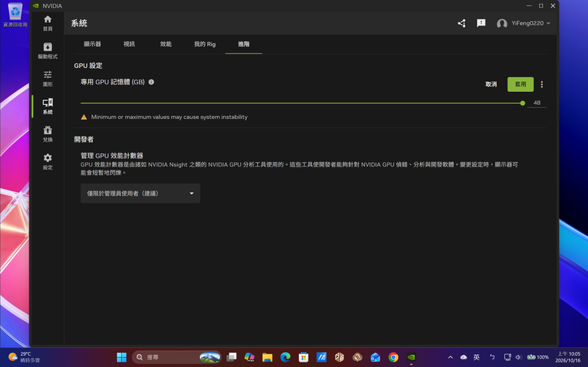Open Microsoft Store from the taskbar
588x367 pixels.
pos(303,357)
